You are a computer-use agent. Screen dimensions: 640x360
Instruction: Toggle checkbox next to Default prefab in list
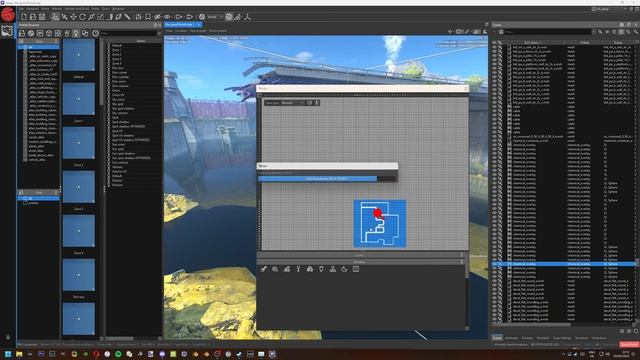coord(109,45)
